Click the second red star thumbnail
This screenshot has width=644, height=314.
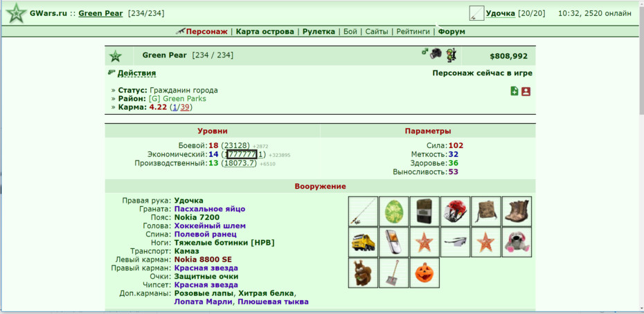click(x=486, y=242)
